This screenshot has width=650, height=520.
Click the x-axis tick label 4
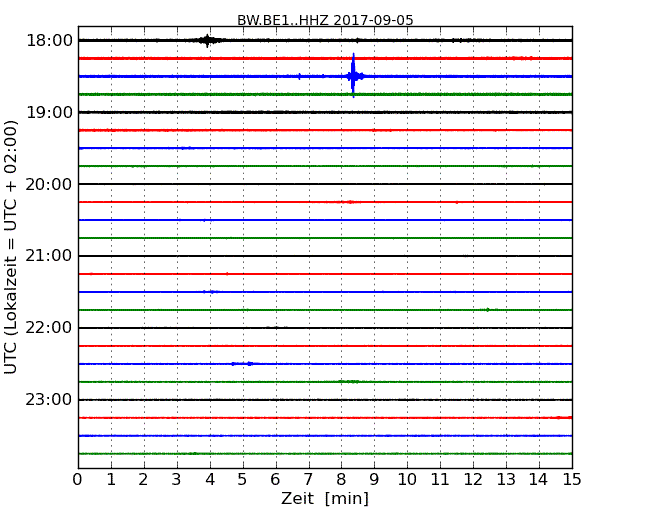[x=210, y=480]
